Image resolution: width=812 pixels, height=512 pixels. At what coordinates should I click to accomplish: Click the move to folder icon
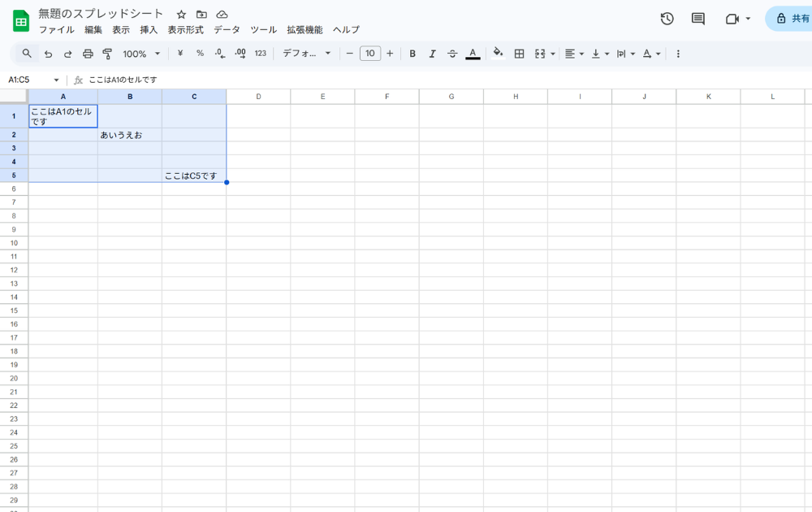(201, 15)
